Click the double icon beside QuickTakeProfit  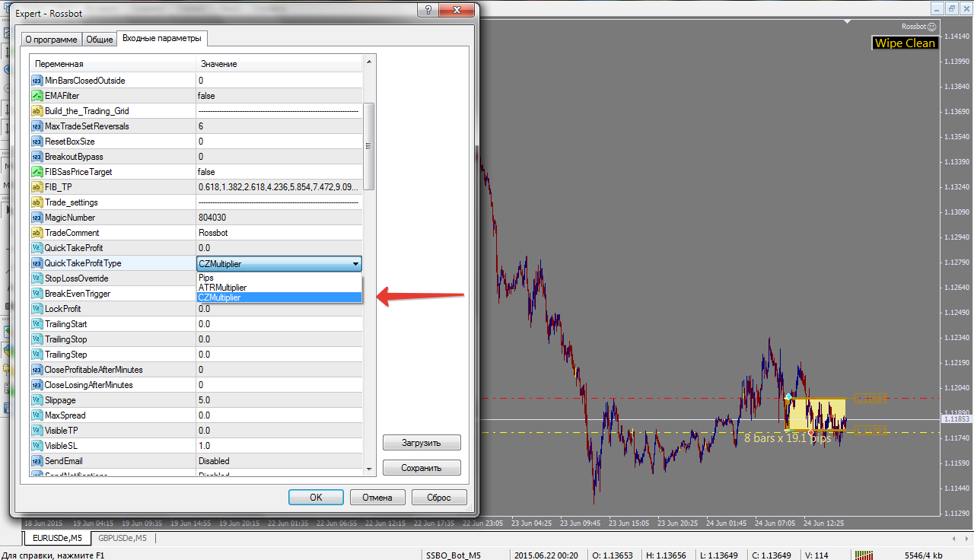coord(37,248)
